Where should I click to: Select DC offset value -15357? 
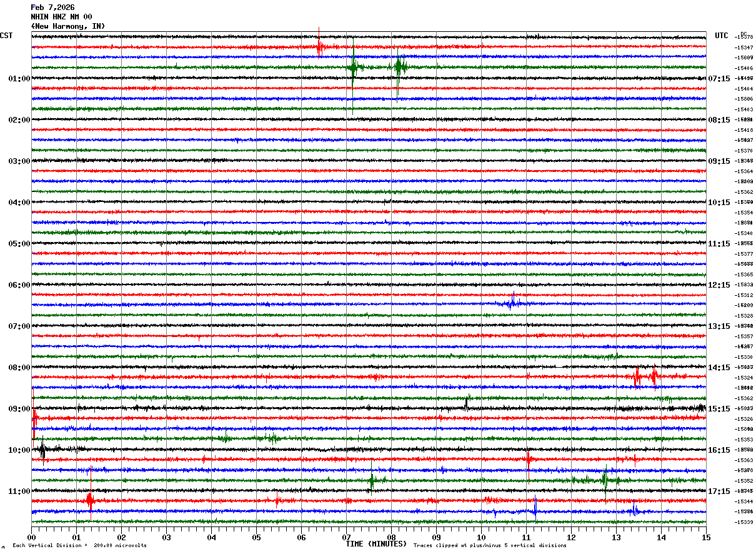(744, 336)
